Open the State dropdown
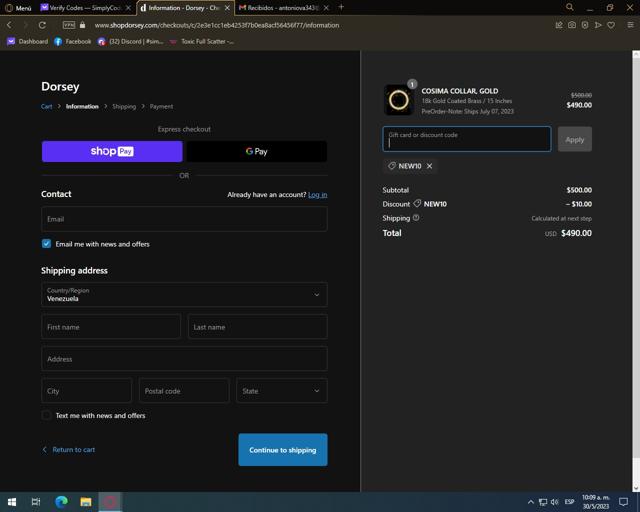Screen dimensions: 640x512 [282, 391]
